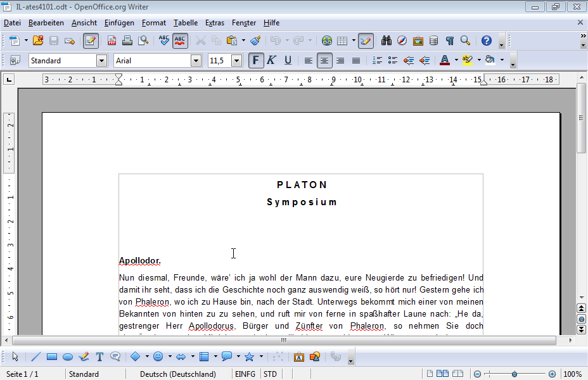Select the Text tool in the drawing bar
The image size is (588, 380).
click(99, 357)
